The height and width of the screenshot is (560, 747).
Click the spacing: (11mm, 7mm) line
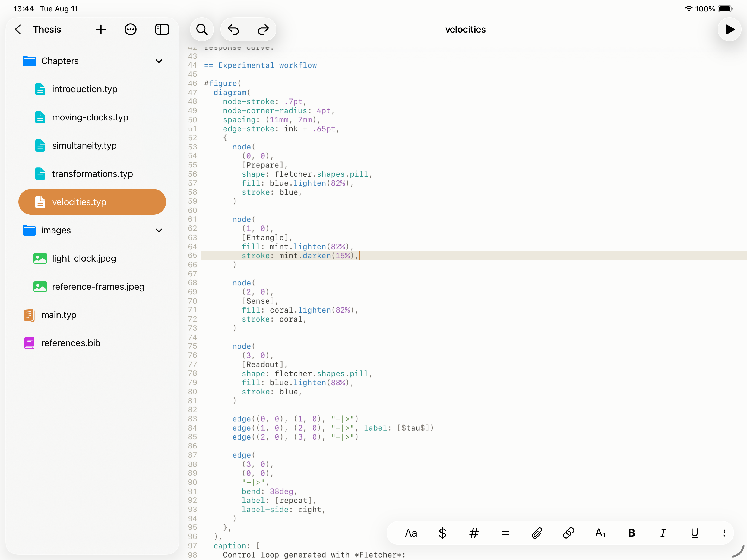271,120
